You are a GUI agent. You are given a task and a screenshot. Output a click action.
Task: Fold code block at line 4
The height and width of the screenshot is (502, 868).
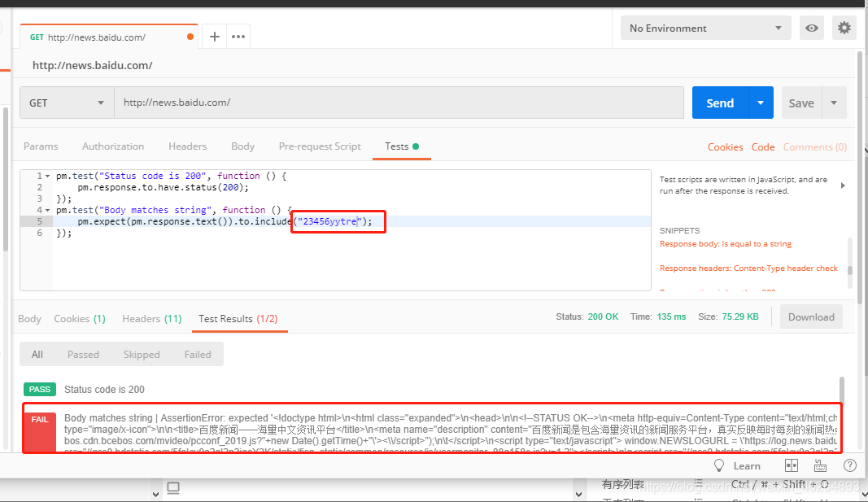point(48,211)
